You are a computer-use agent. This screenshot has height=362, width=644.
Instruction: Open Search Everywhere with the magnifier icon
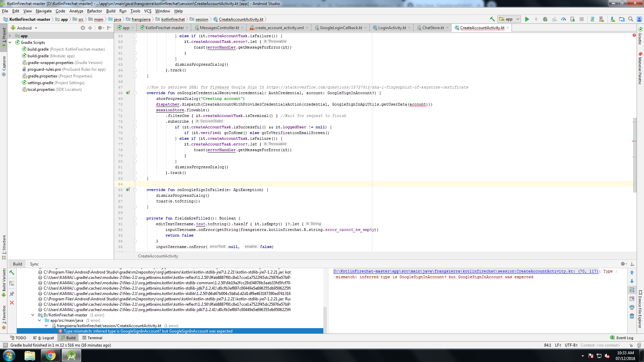pos(631,19)
